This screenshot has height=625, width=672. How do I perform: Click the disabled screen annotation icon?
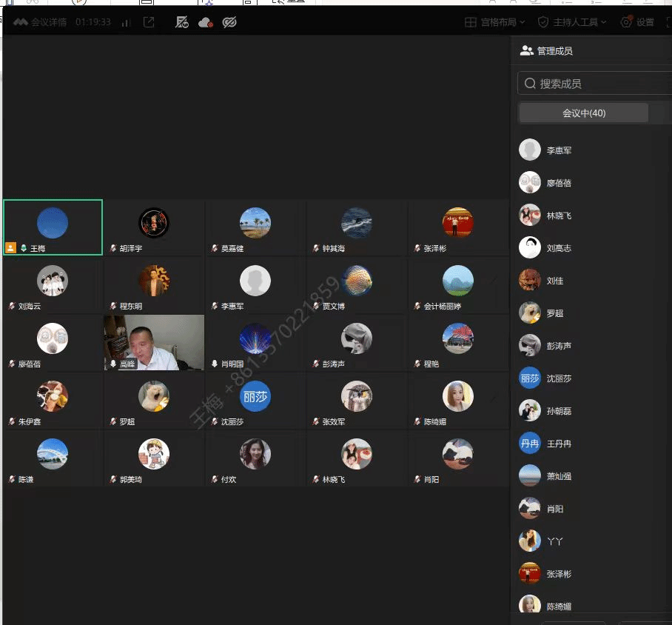coord(182,22)
